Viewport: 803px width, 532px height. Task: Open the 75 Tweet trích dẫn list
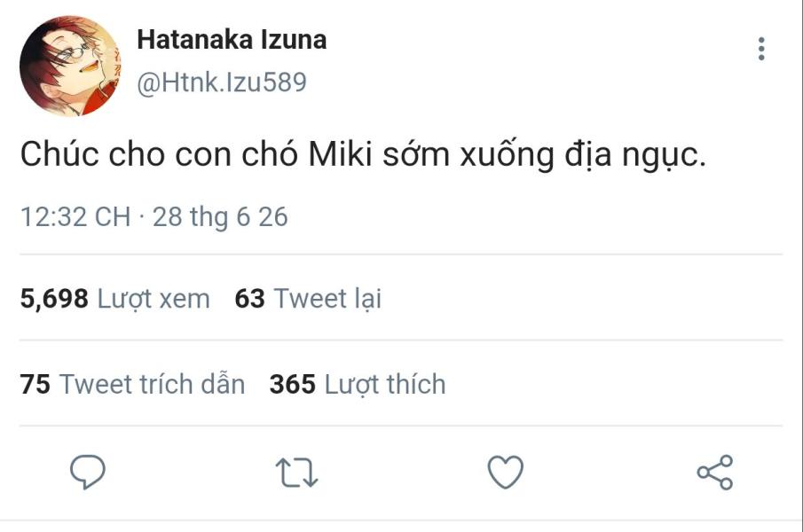(132, 384)
